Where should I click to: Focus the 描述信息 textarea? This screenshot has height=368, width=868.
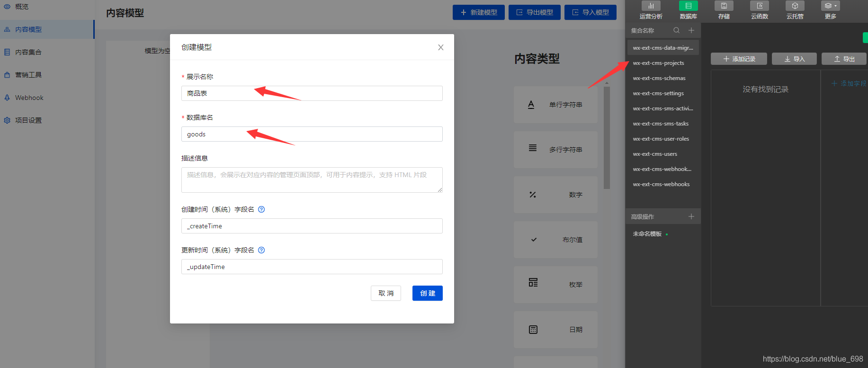[312, 180]
